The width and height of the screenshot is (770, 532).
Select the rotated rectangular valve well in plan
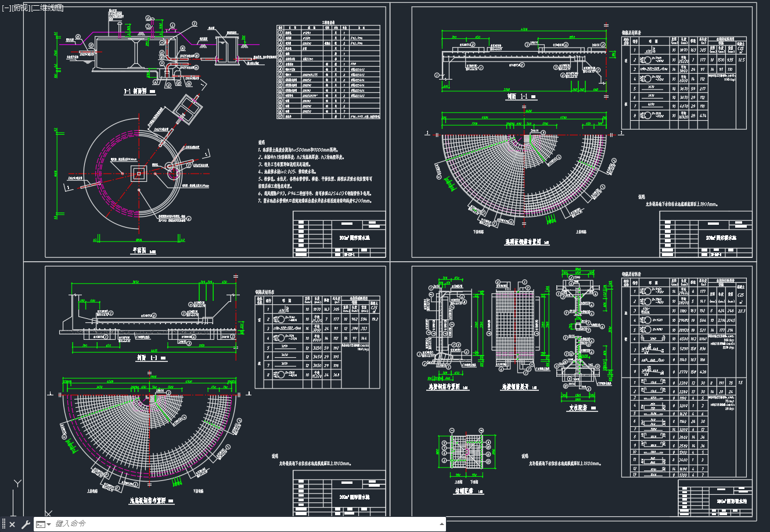188,110
